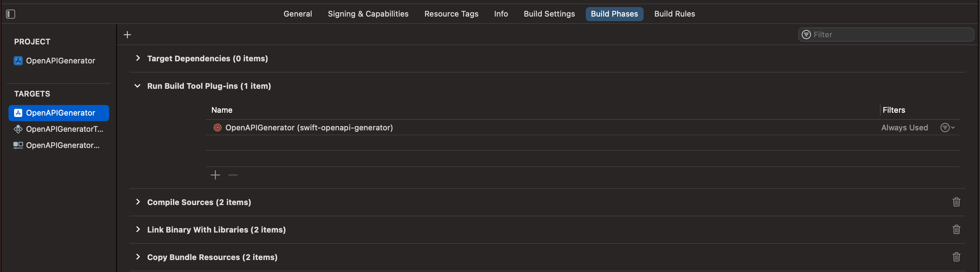Select the OpenAPIGenerator (swift-openapi-generator) row

tap(582, 128)
